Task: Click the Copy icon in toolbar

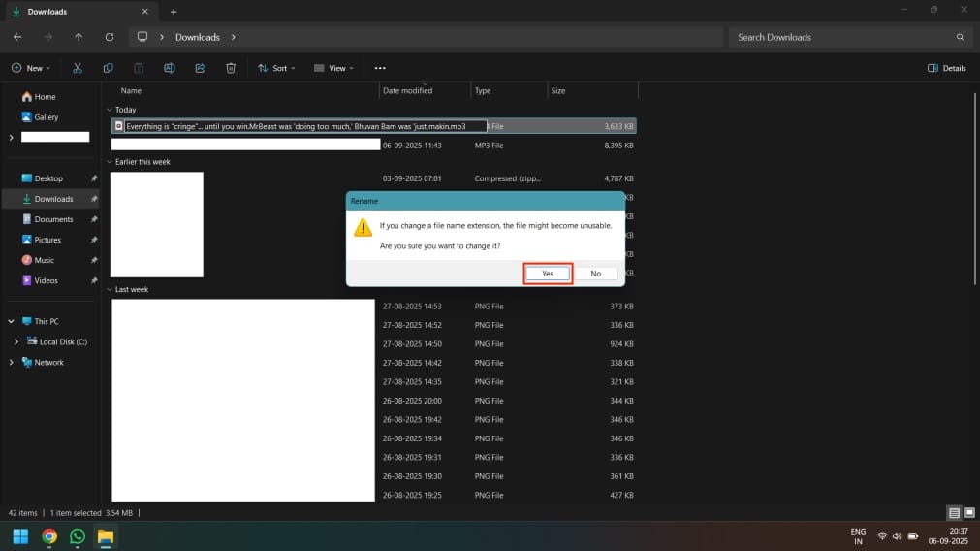Action: coord(109,68)
